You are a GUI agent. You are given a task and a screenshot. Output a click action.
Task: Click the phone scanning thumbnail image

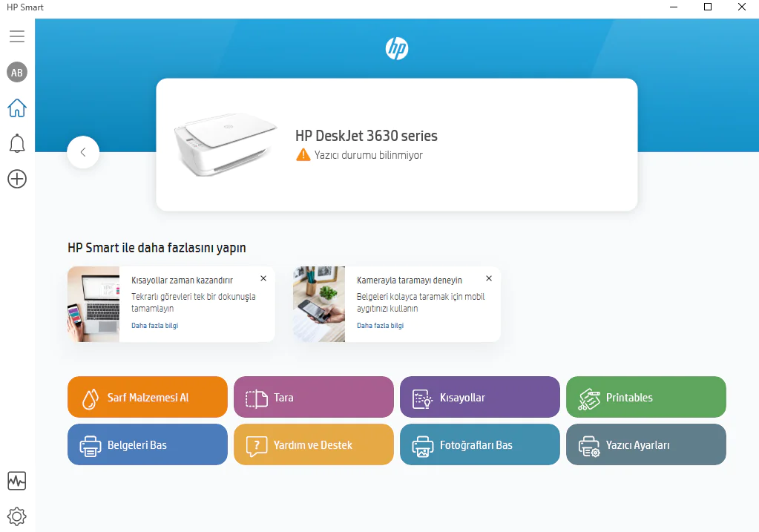tap(319, 304)
